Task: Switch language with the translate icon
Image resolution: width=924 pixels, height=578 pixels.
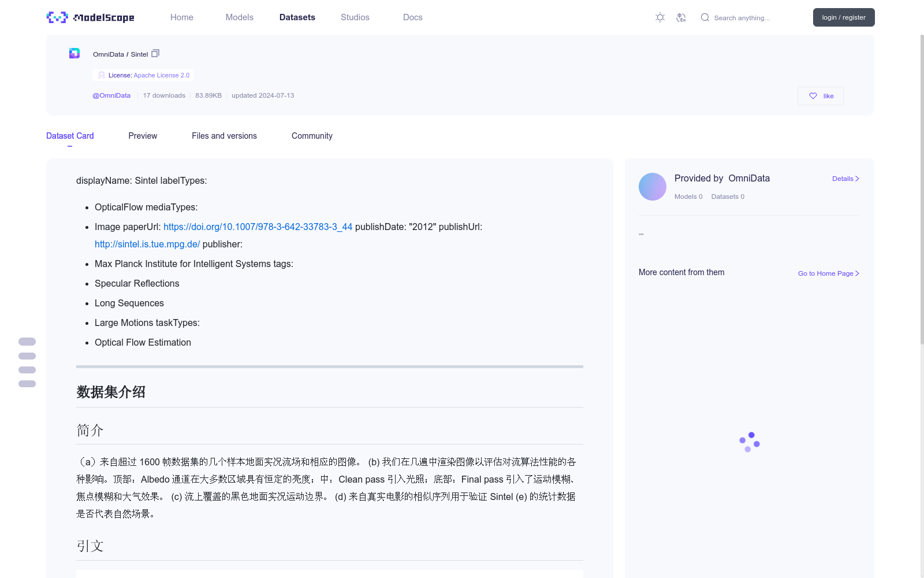Action: tap(681, 17)
